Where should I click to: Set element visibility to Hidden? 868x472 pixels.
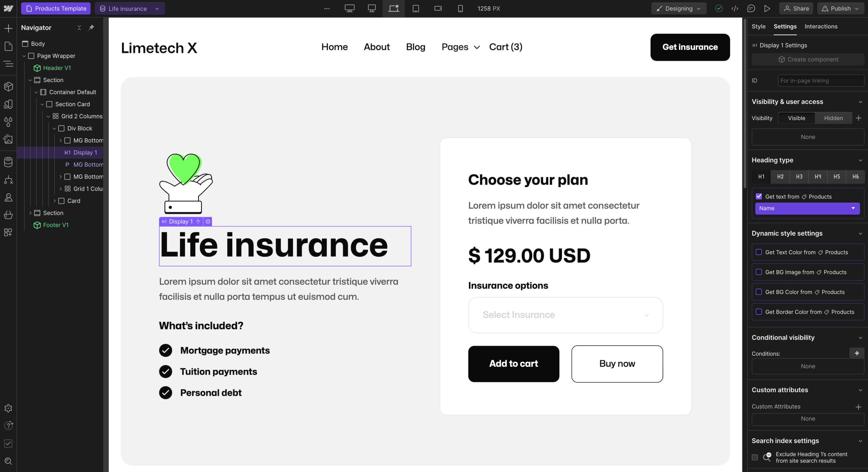pyautogui.click(x=833, y=118)
